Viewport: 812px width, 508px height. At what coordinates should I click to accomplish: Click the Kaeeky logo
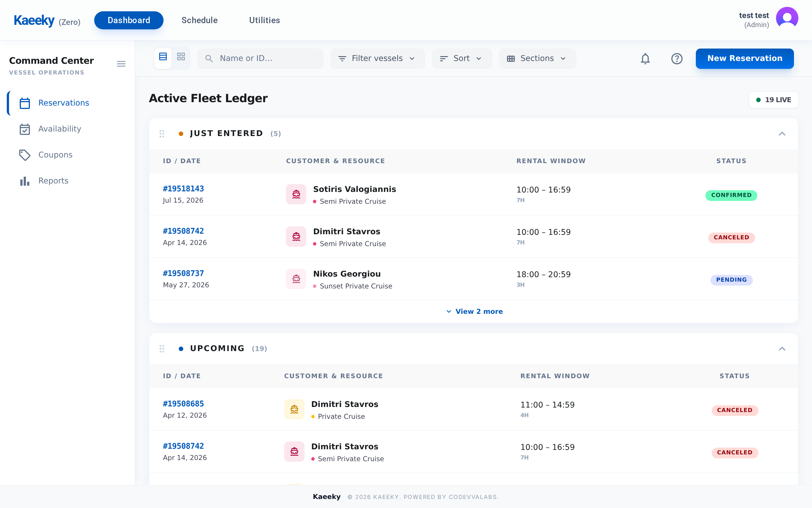pyautogui.click(x=34, y=21)
